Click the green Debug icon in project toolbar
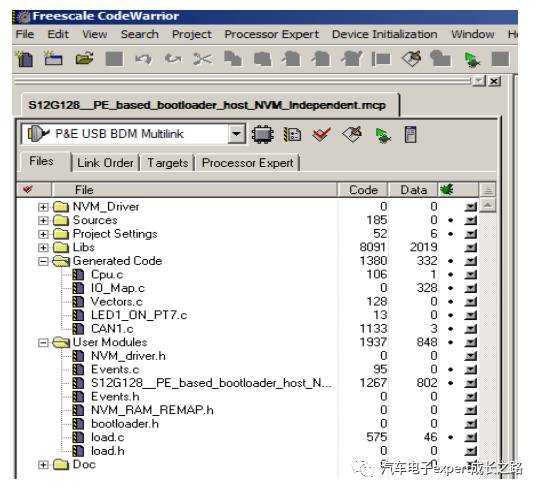The width and height of the screenshot is (539, 492). tap(383, 135)
